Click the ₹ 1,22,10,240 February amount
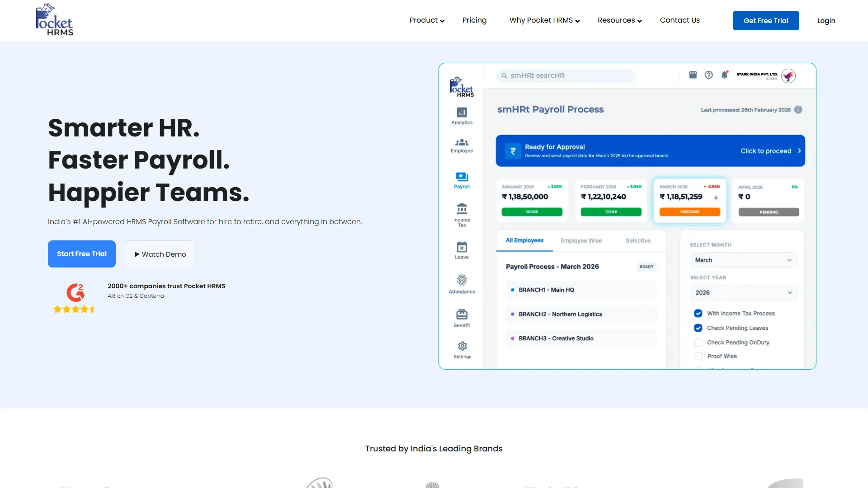The width and height of the screenshot is (868, 488). click(604, 197)
